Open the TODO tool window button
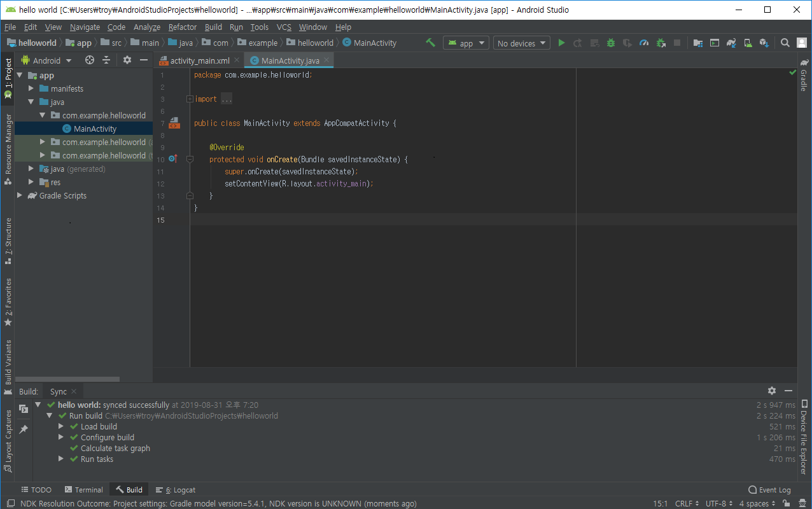This screenshot has width=812, height=509. click(36, 489)
